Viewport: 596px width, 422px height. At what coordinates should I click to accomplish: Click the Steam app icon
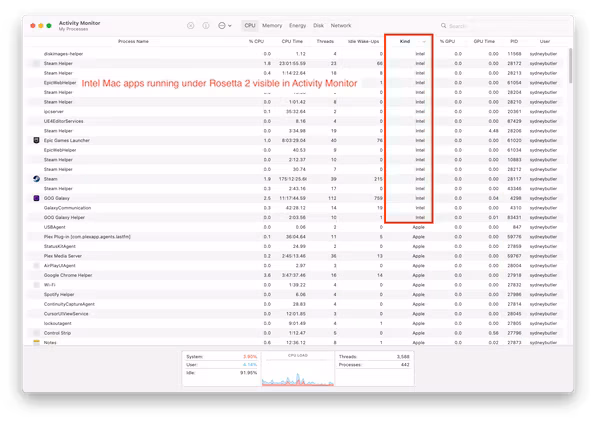[36, 179]
